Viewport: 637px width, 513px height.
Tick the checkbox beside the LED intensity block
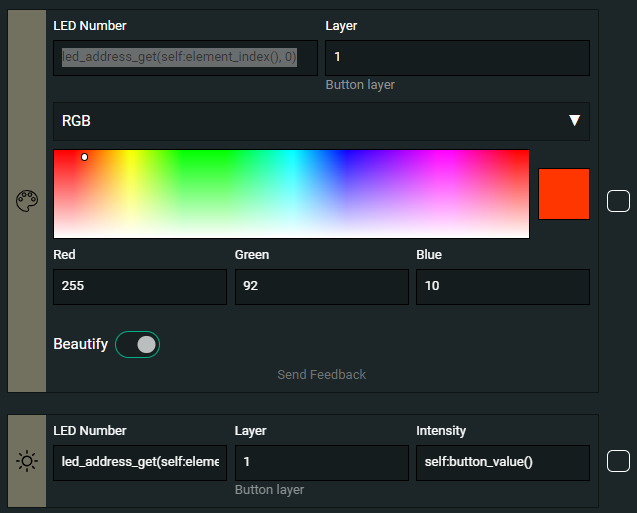(x=618, y=461)
